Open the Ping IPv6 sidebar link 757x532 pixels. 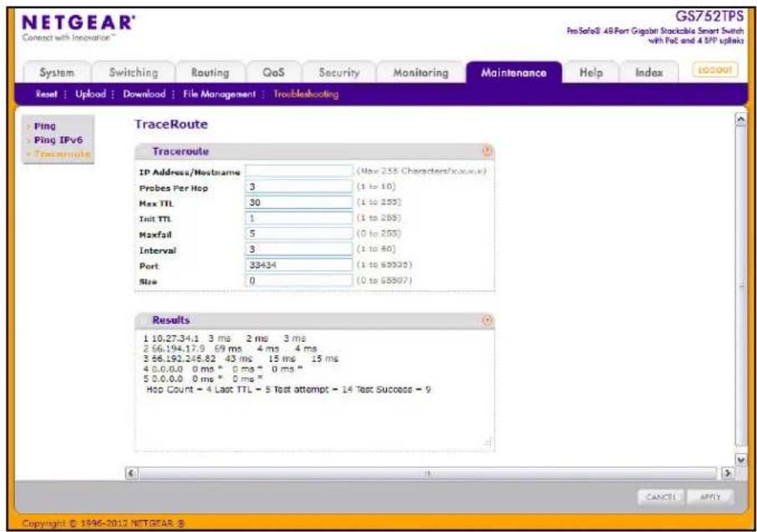point(58,140)
